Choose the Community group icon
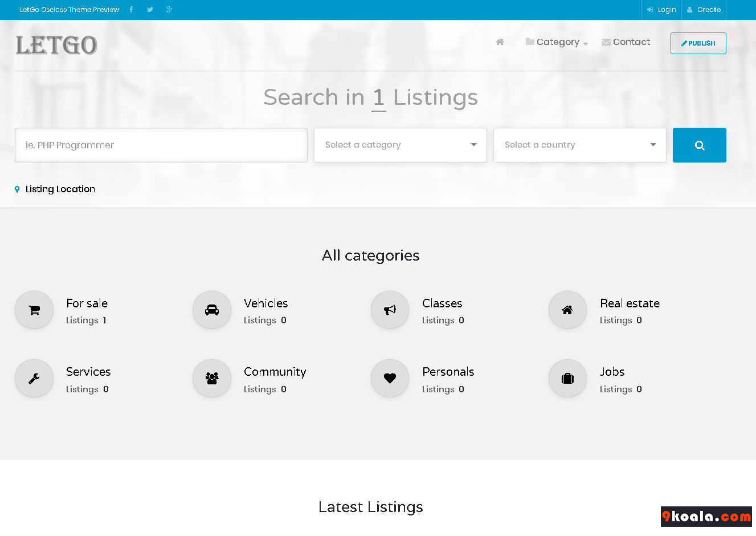The width and height of the screenshot is (756, 536). point(212,379)
